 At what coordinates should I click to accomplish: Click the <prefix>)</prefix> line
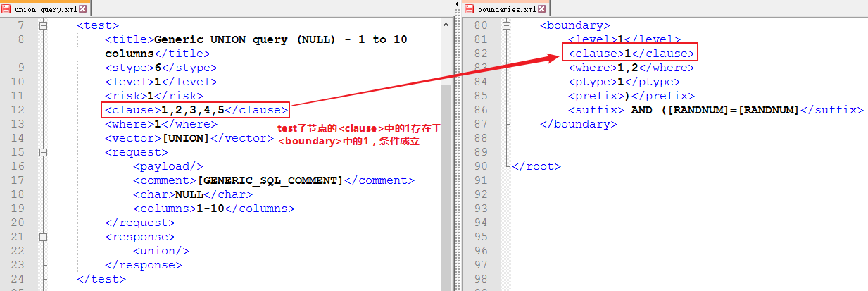click(x=631, y=96)
